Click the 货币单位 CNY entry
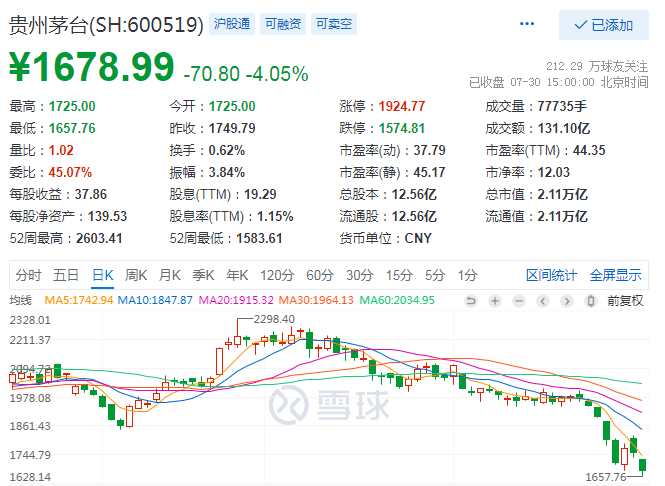Screen dimensions: 665x486 click(x=386, y=238)
